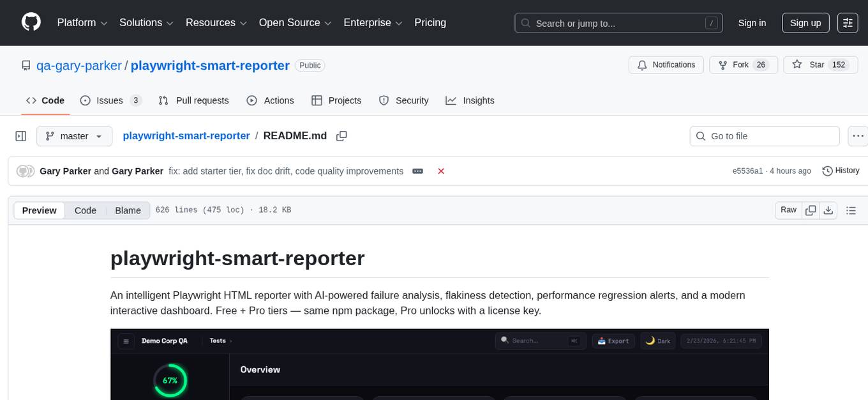Expand the truncated commit message ellipsis
This screenshot has height=400, width=868.
417,171
